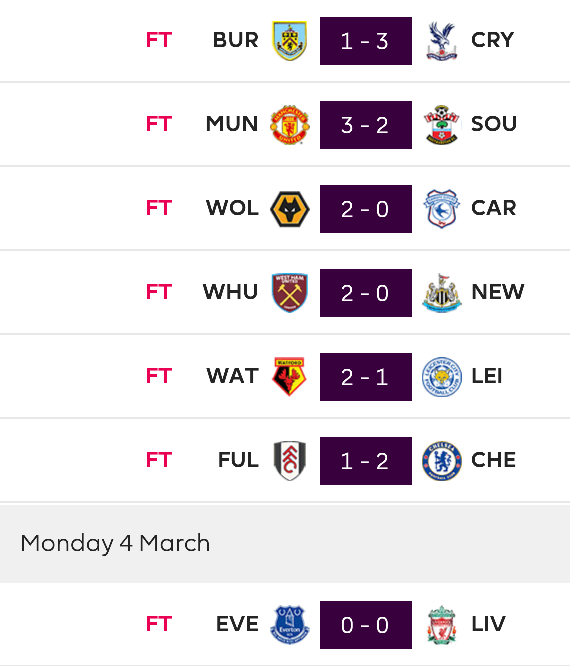Click the Southampton club crest
The height and width of the screenshot is (666, 570).
pos(442,125)
